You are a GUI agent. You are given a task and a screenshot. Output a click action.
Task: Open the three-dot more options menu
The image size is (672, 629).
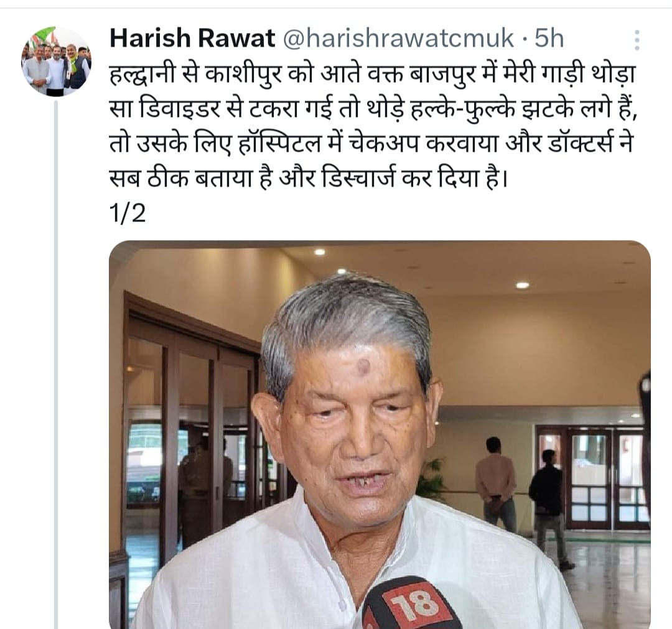coord(637,40)
